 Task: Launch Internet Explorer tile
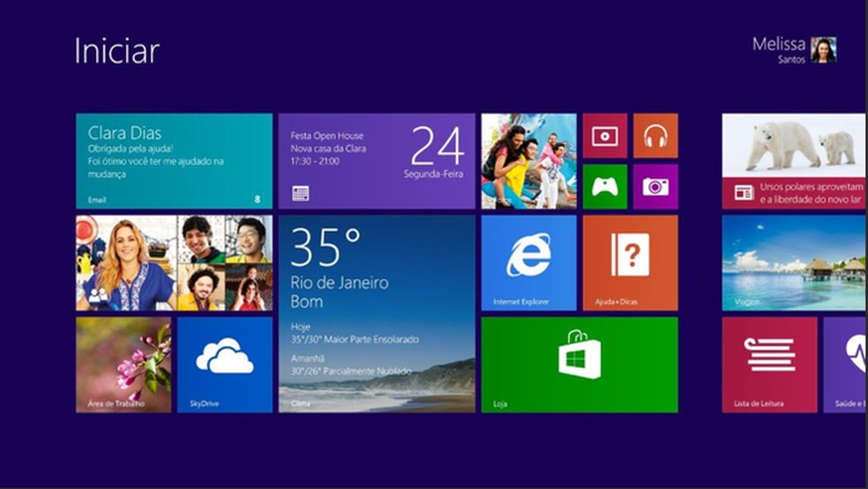pyautogui.click(x=528, y=263)
